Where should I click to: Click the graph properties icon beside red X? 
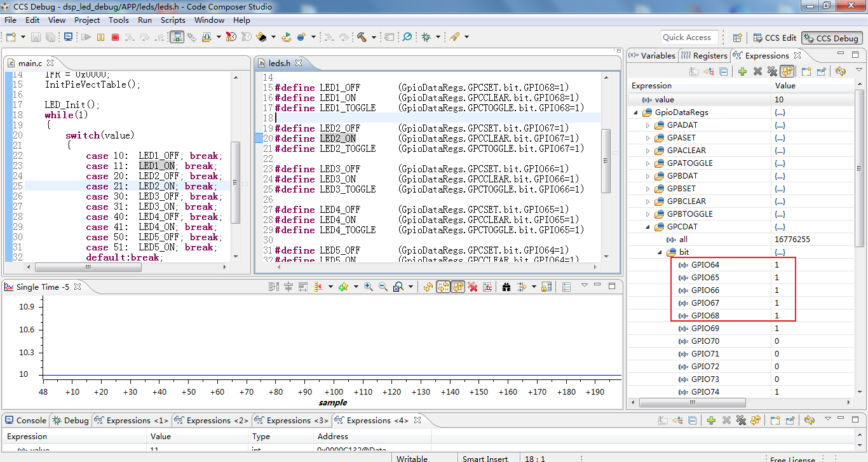click(487, 287)
